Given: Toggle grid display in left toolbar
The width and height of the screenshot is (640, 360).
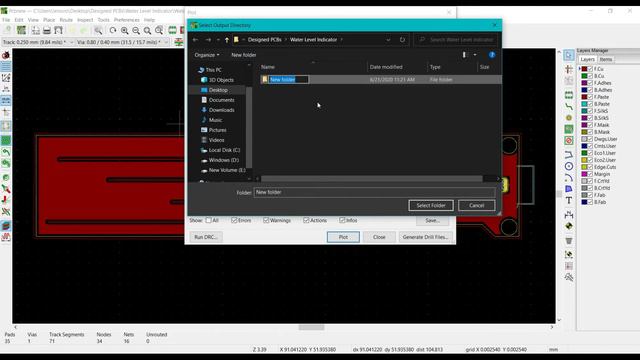Looking at the screenshot, I should [6, 66].
